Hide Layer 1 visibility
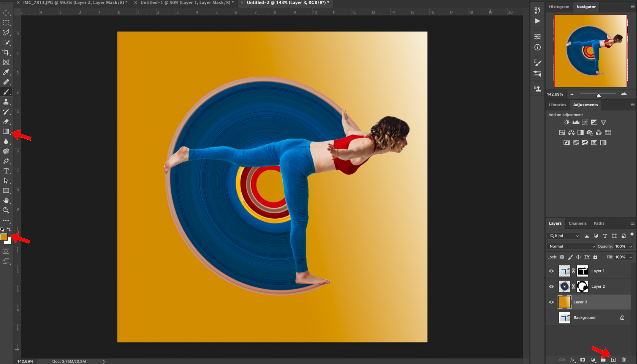 551,271
